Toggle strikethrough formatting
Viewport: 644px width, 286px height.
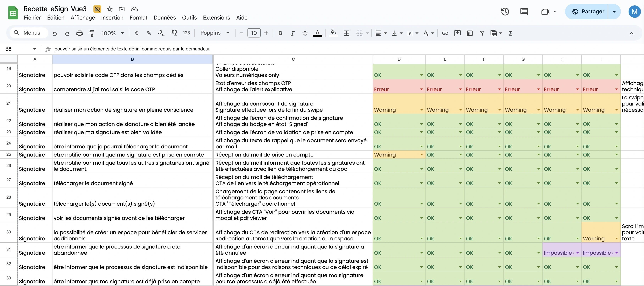click(305, 33)
